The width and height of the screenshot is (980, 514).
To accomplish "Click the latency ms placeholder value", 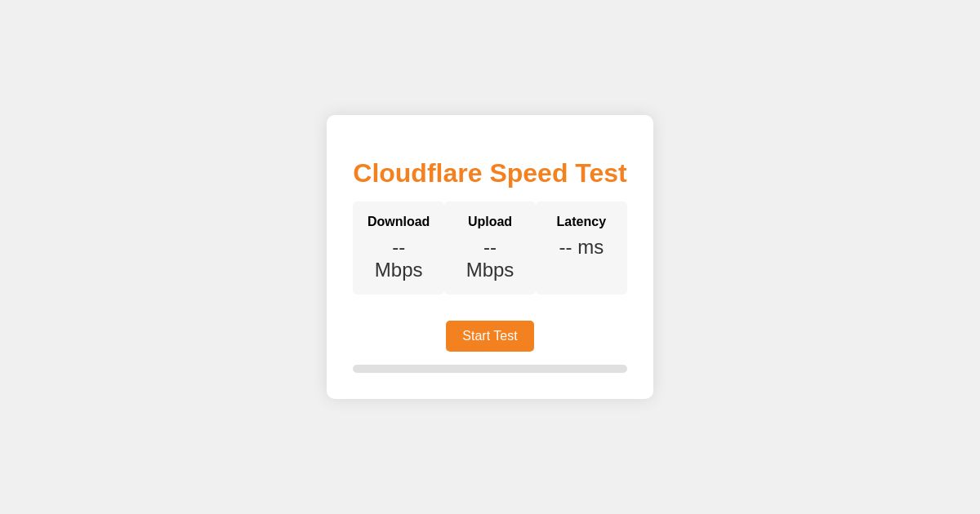I will pyautogui.click(x=581, y=247).
